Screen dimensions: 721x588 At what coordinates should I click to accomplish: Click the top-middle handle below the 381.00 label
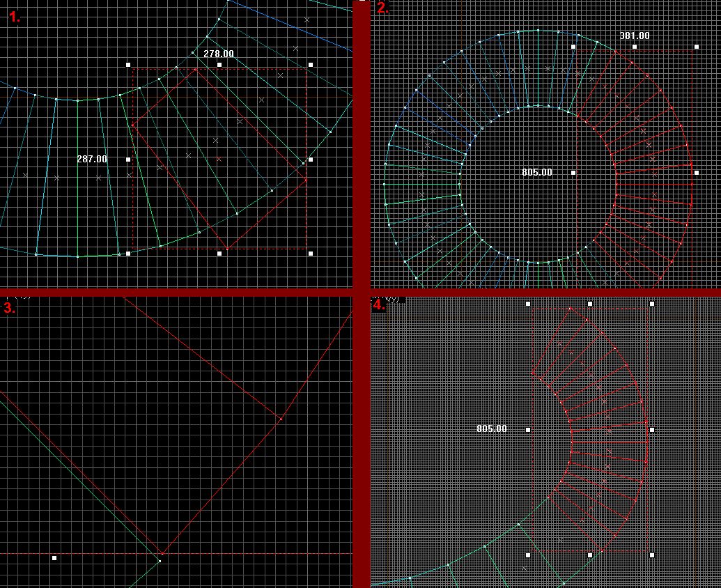coord(635,47)
